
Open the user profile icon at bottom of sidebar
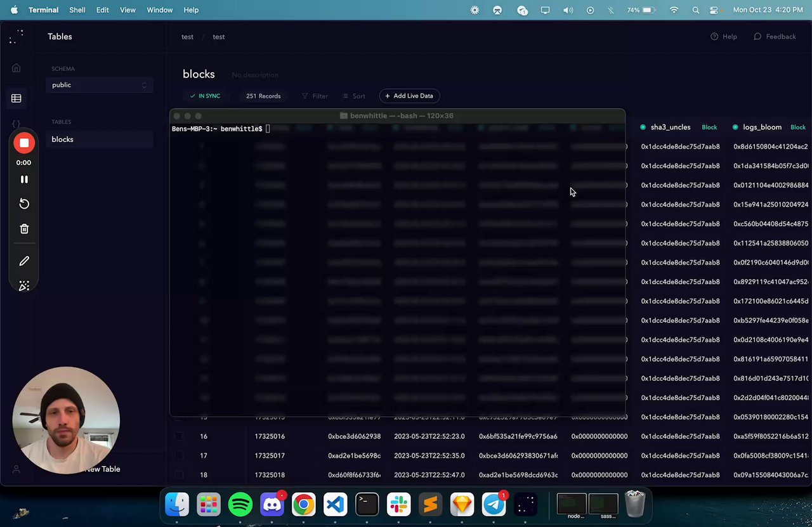16,469
